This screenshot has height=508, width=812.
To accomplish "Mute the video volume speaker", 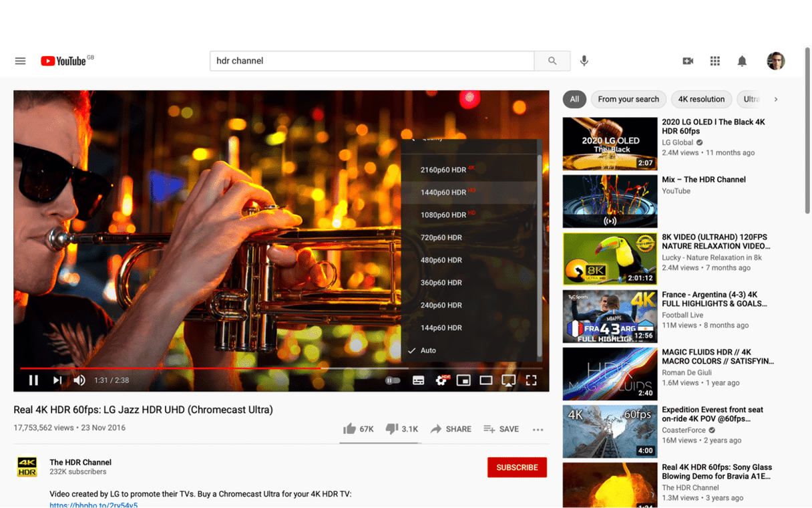I will tap(79, 380).
